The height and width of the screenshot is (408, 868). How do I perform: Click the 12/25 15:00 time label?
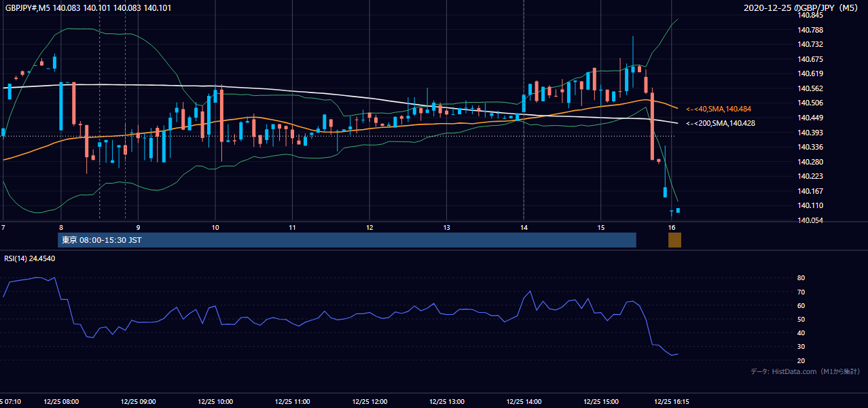point(601,401)
